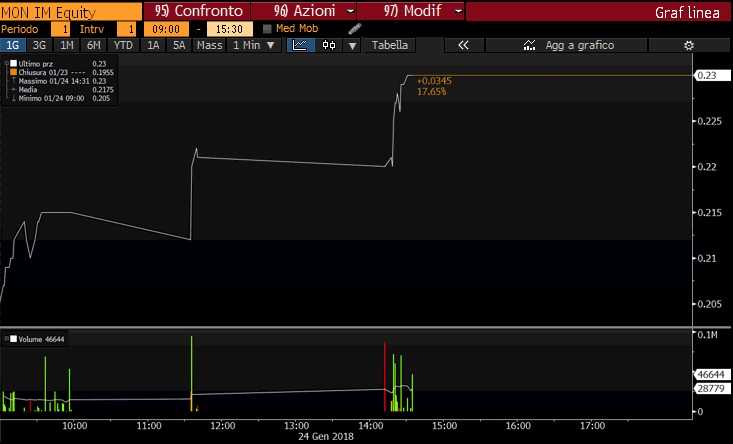Select the 1M period tab

click(x=67, y=45)
